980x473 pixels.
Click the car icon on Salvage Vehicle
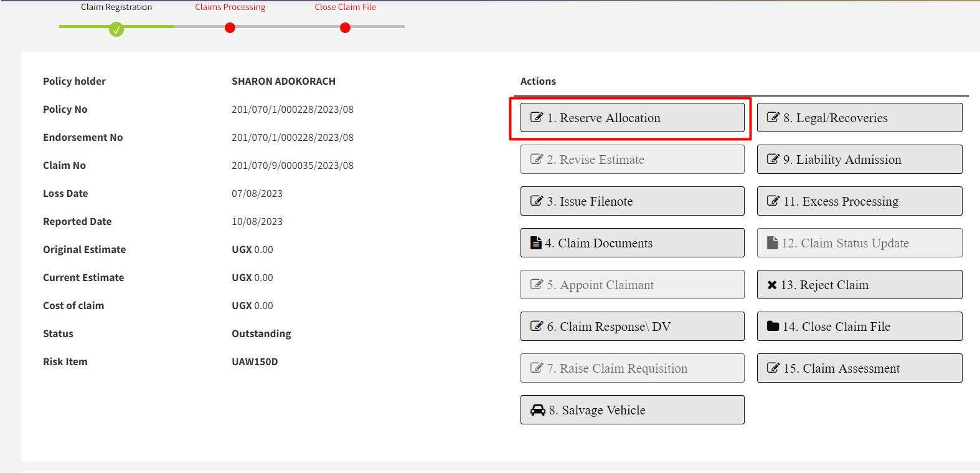[x=537, y=410]
